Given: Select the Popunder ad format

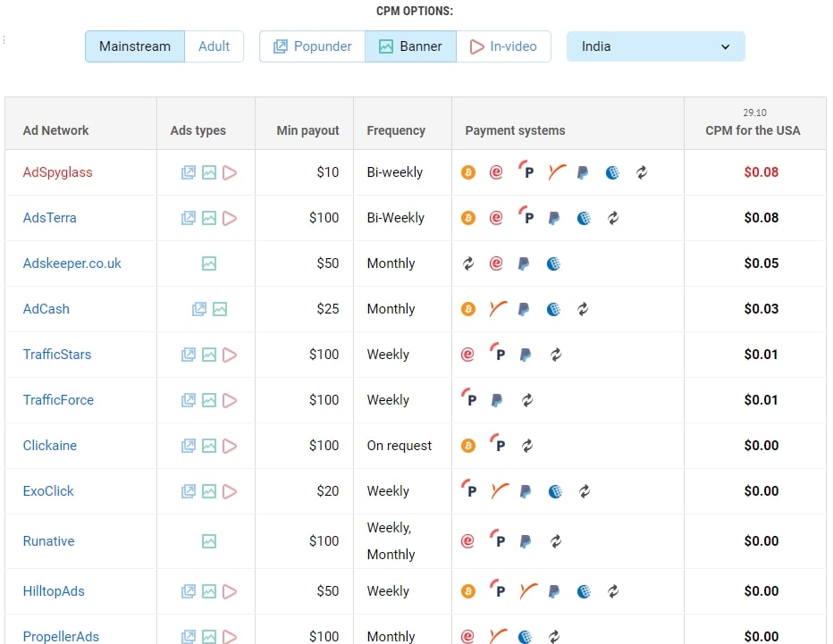Looking at the screenshot, I should click(313, 46).
